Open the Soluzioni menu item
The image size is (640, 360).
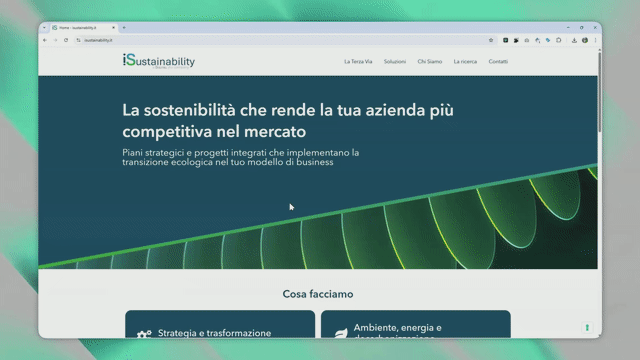tap(395, 61)
